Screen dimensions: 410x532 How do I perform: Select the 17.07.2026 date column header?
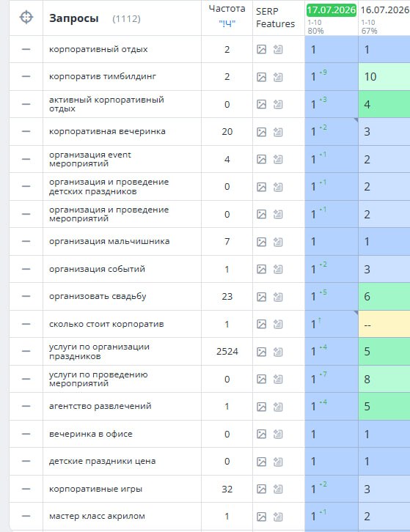tap(332, 10)
